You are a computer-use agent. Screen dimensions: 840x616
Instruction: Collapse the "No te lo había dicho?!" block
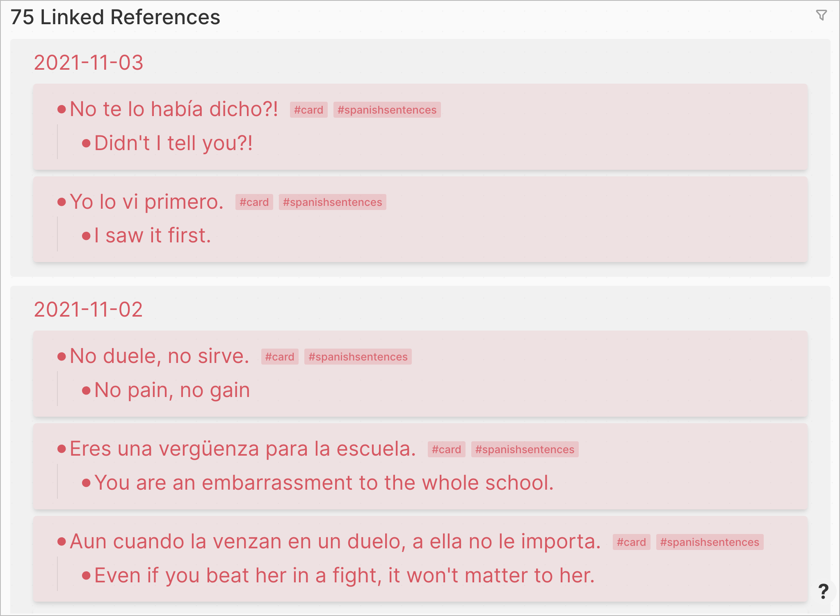(62, 109)
